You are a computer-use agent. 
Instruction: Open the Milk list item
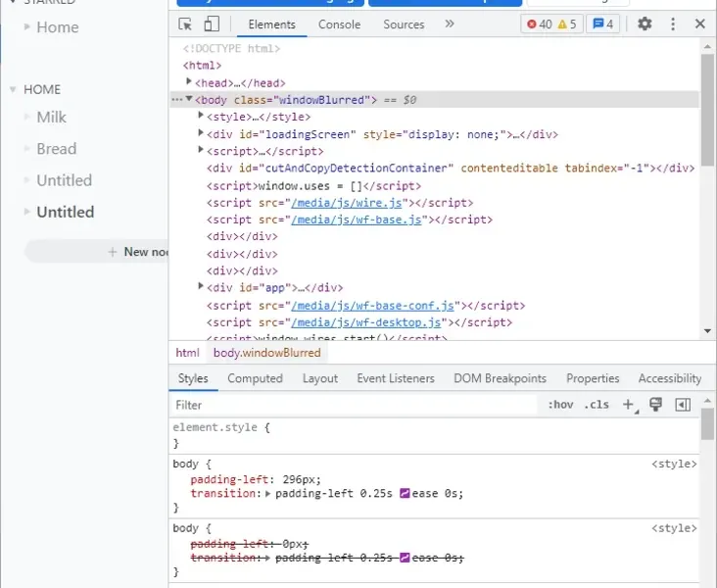point(51,118)
